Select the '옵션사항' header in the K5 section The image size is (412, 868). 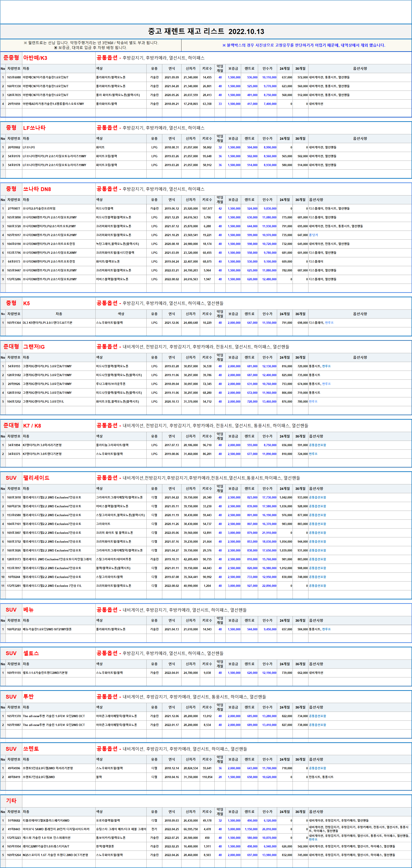tap(360, 314)
